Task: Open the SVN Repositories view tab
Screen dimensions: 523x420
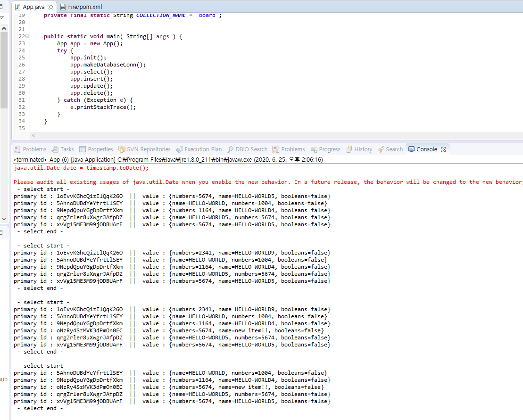Action: (144, 149)
